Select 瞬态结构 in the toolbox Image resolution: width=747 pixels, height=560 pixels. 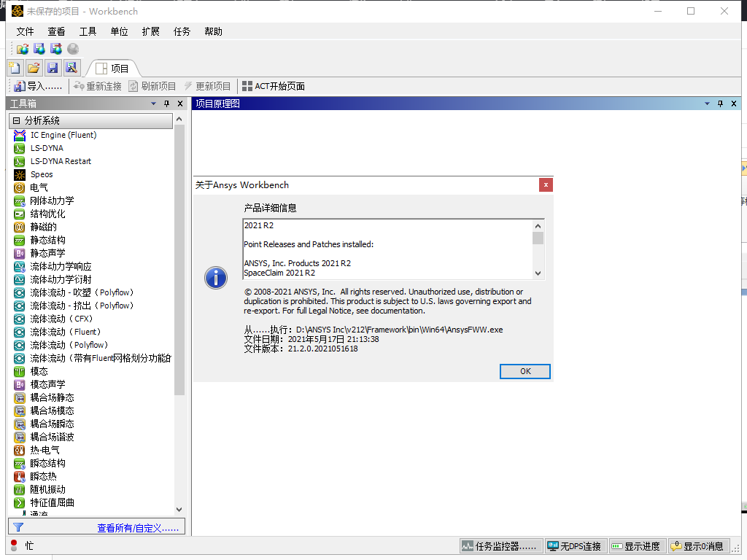click(47, 463)
